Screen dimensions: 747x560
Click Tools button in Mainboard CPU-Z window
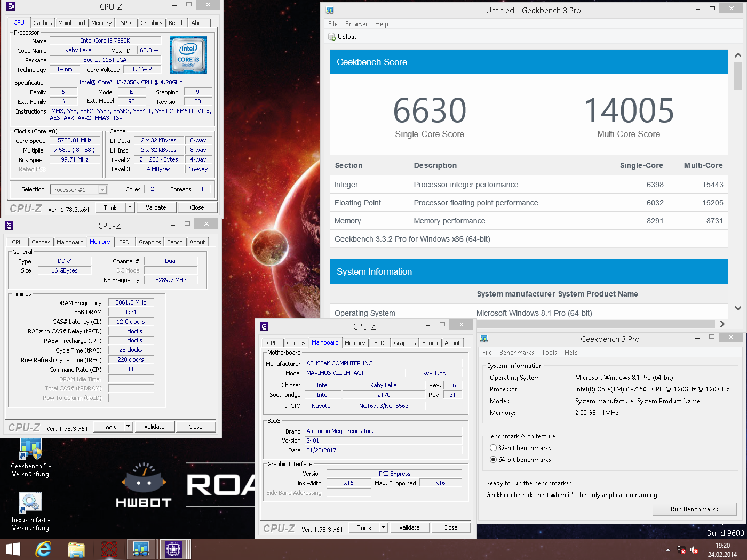point(364,527)
